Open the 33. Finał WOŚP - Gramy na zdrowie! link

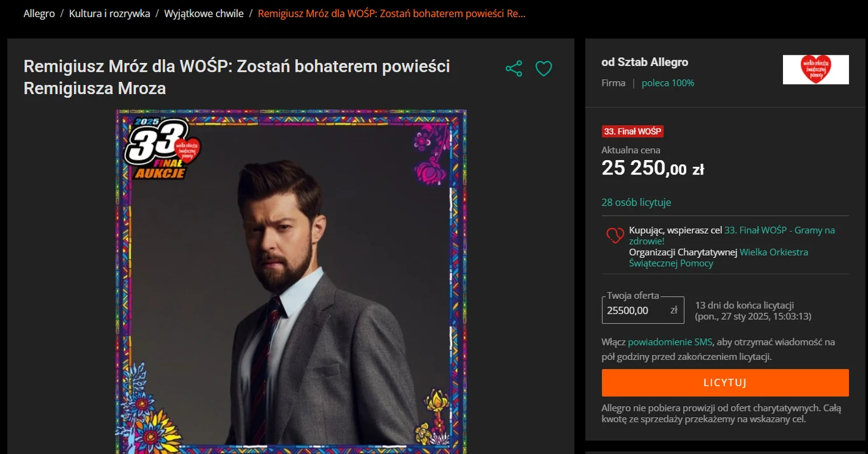pos(778,230)
